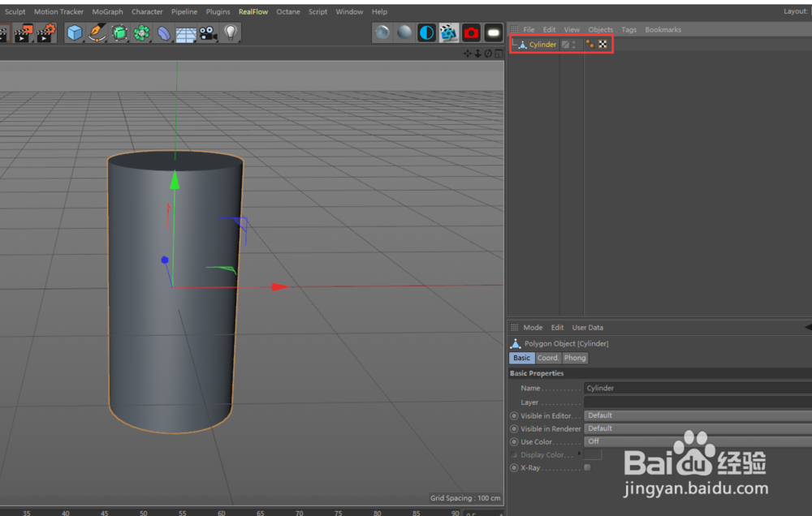
Task: Add a Cube primitive object
Action: tap(75, 33)
